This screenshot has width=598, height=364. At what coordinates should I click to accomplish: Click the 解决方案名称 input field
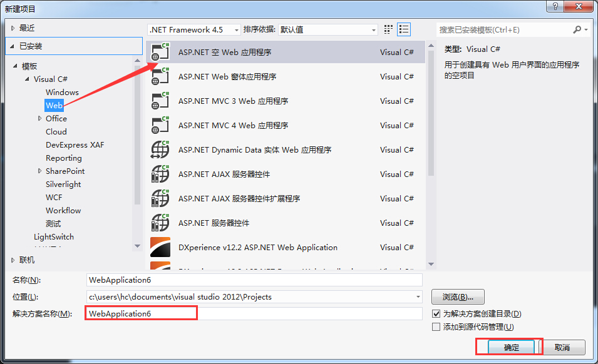(x=254, y=314)
